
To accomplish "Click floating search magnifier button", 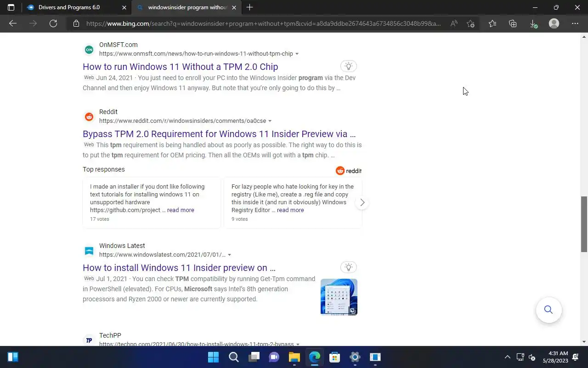I will coord(548,310).
